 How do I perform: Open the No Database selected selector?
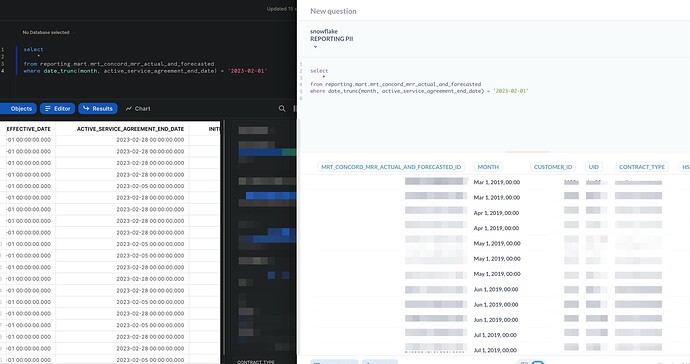46,32
